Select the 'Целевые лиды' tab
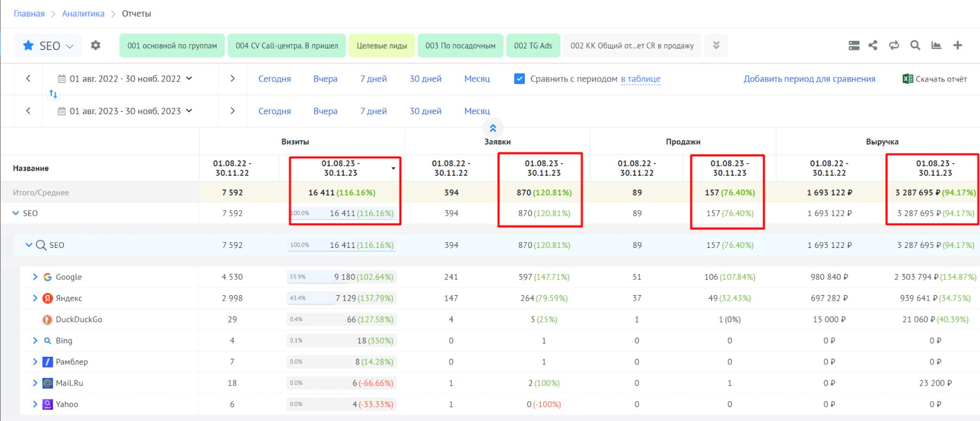The width and height of the screenshot is (980, 421). 381,46
